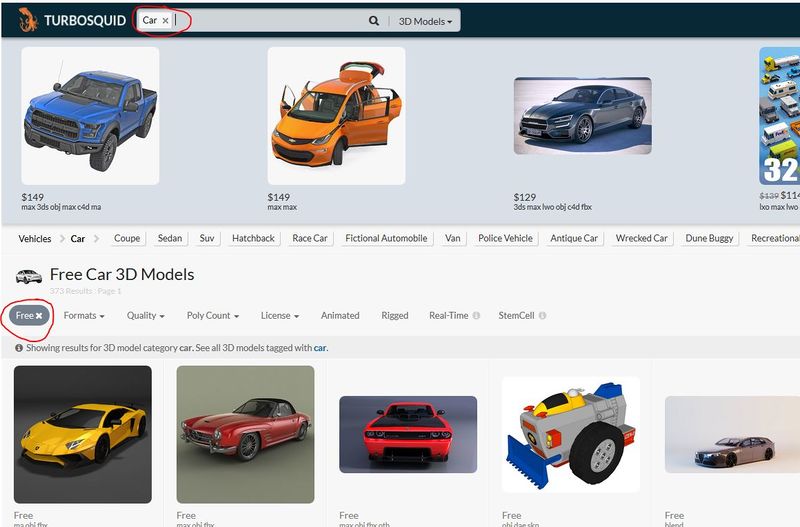This screenshot has height=527, width=800.
Task: Open the blue pickup truck model thumbnail
Action: pyautogui.click(x=90, y=116)
